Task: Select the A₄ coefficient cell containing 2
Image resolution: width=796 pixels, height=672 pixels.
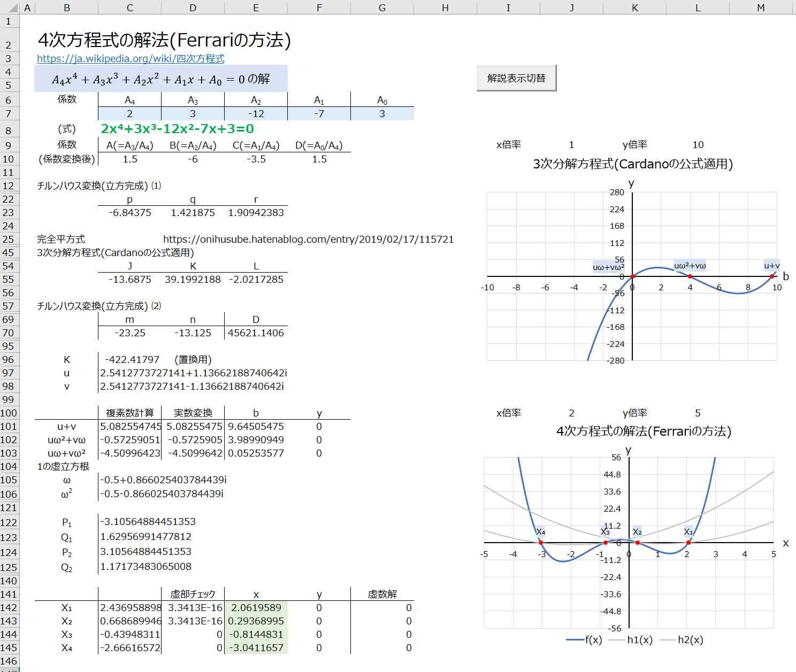Action: click(130, 114)
